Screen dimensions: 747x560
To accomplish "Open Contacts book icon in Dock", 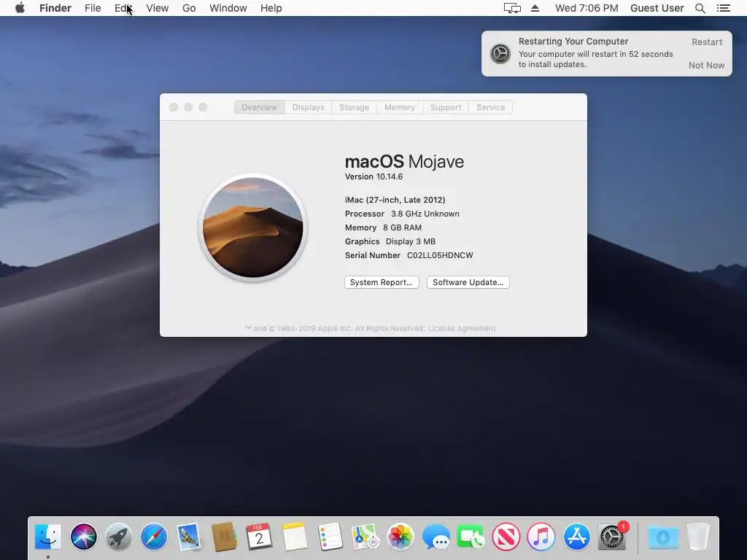I will coord(224,537).
